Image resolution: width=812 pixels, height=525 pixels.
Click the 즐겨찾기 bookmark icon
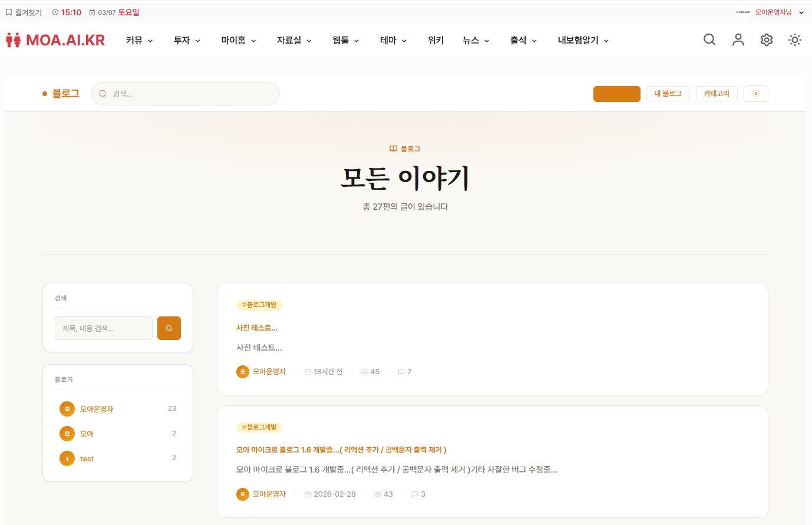(9, 12)
